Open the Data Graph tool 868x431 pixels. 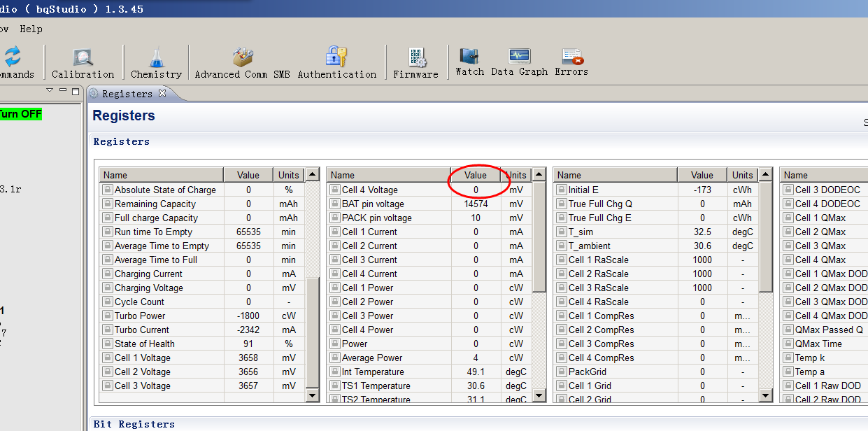pos(519,62)
